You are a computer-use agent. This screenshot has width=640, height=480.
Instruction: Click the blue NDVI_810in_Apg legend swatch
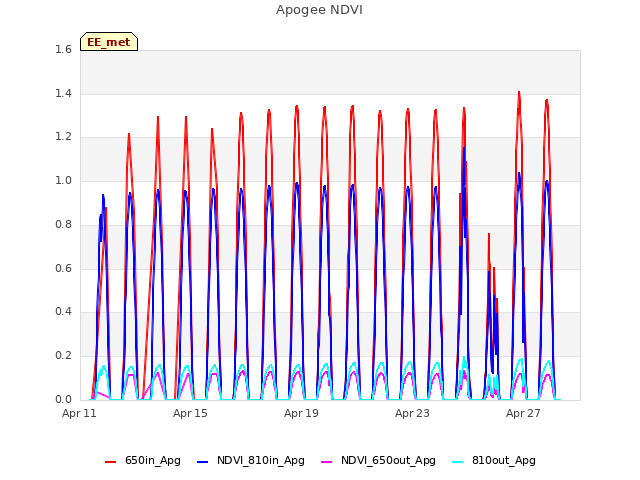202,462
